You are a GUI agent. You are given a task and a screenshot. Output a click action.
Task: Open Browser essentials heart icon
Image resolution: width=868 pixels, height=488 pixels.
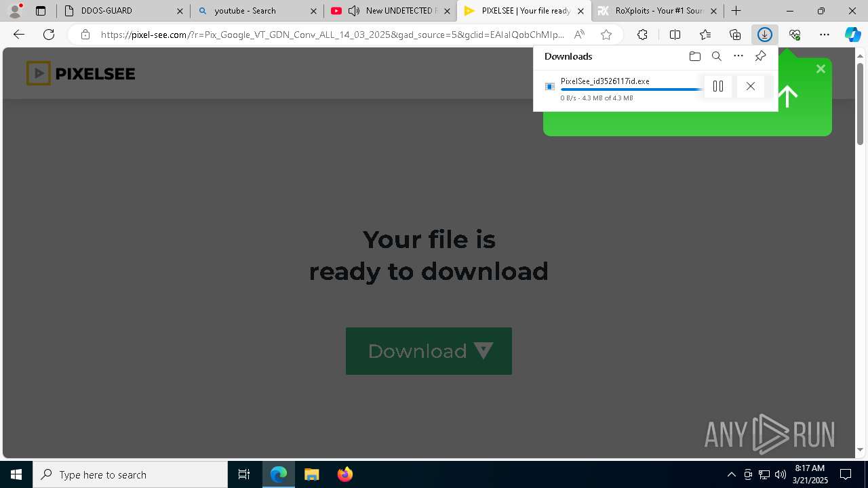(x=795, y=35)
